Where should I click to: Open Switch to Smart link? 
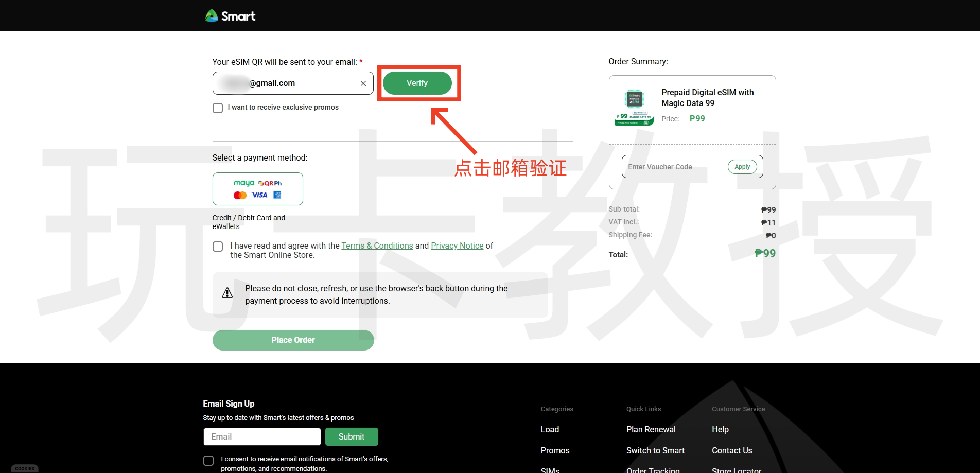click(x=655, y=450)
